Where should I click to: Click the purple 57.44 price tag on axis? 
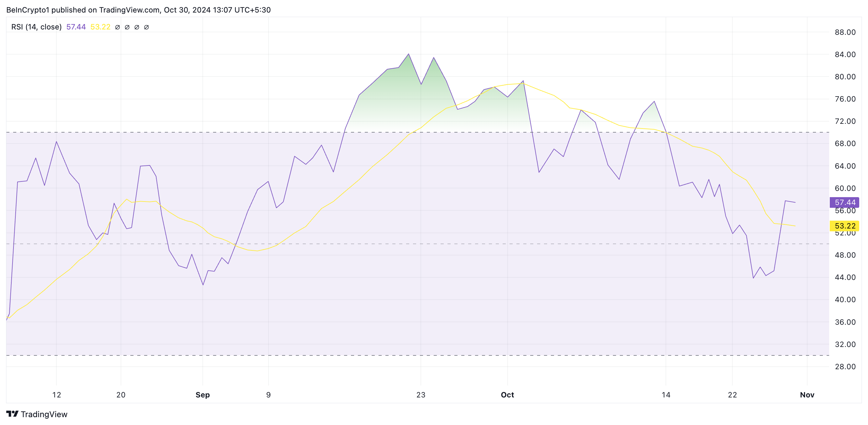click(844, 202)
